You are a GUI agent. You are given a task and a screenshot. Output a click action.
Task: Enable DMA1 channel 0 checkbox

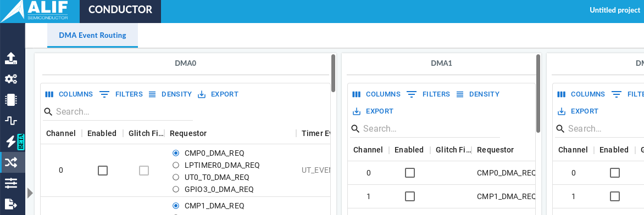(410, 173)
